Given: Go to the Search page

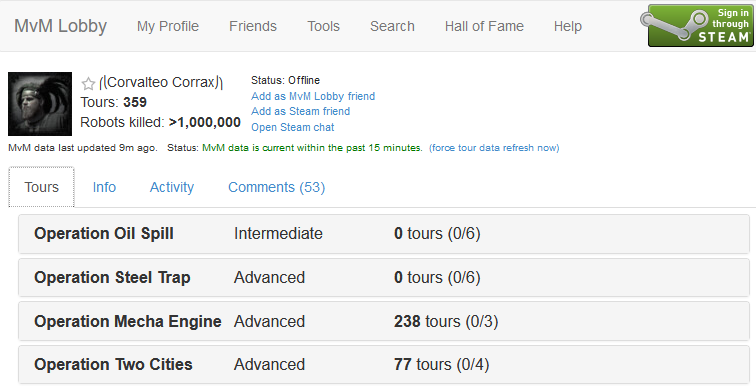Looking at the screenshot, I should 392,26.
